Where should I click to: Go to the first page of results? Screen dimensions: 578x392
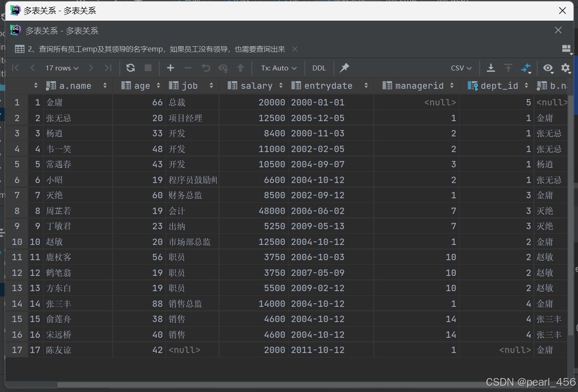(x=16, y=68)
